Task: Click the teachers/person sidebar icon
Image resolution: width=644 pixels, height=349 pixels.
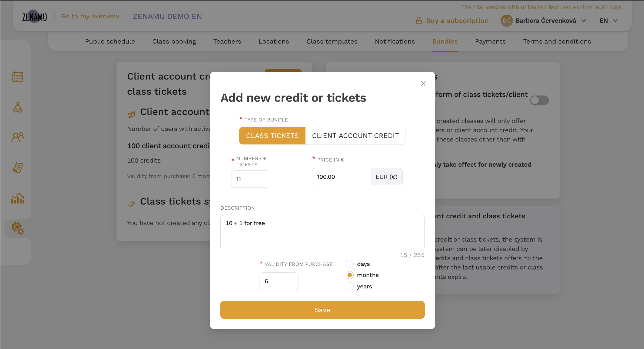Action: click(x=18, y=107)
